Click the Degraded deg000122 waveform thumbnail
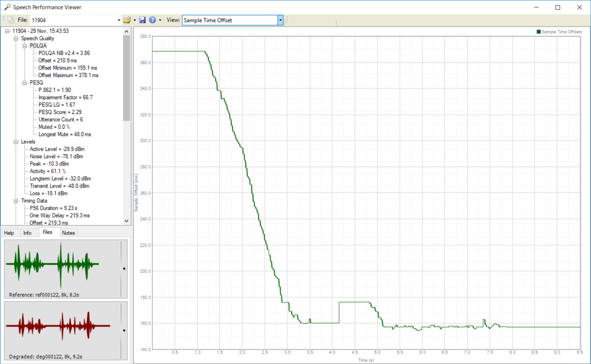Viewport: 591px width, 364px height. [x=58, y=326]
